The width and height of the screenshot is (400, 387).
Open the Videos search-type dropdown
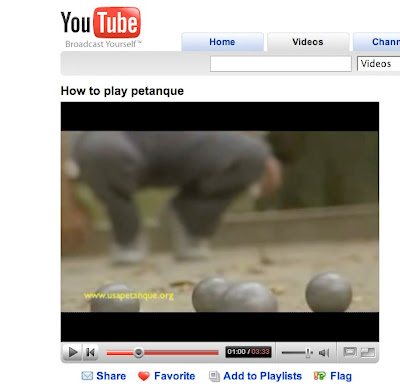(378, 64)
